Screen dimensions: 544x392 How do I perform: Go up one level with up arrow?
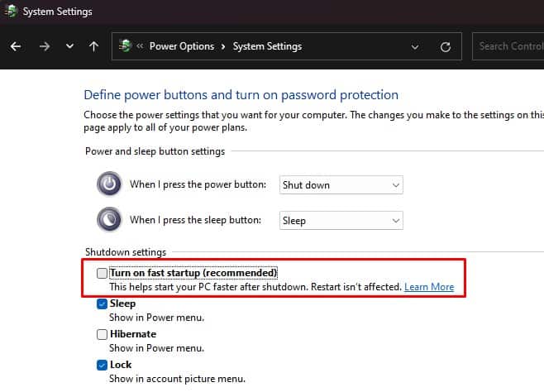coord(93,46)
